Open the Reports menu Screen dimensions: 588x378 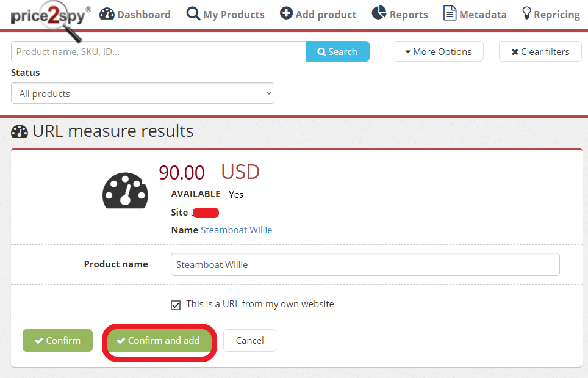(x=400, y=14)
